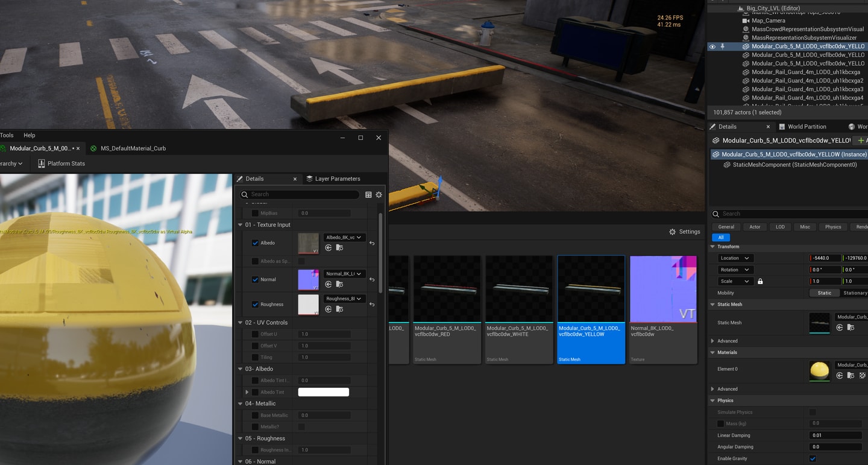The image size is (868, 465).
Task: Hide the selected Modular_Curb actor via eye icon
Action: pos(712,46)
